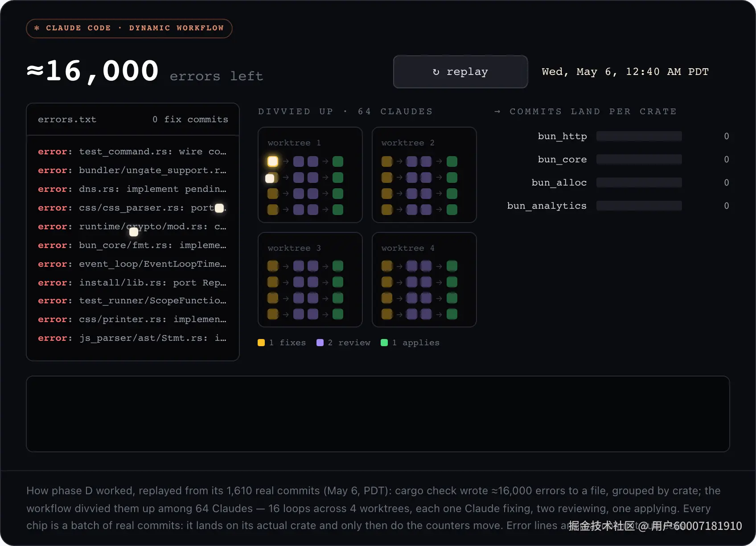Select the css/printer.rs error line

[132, 319]
